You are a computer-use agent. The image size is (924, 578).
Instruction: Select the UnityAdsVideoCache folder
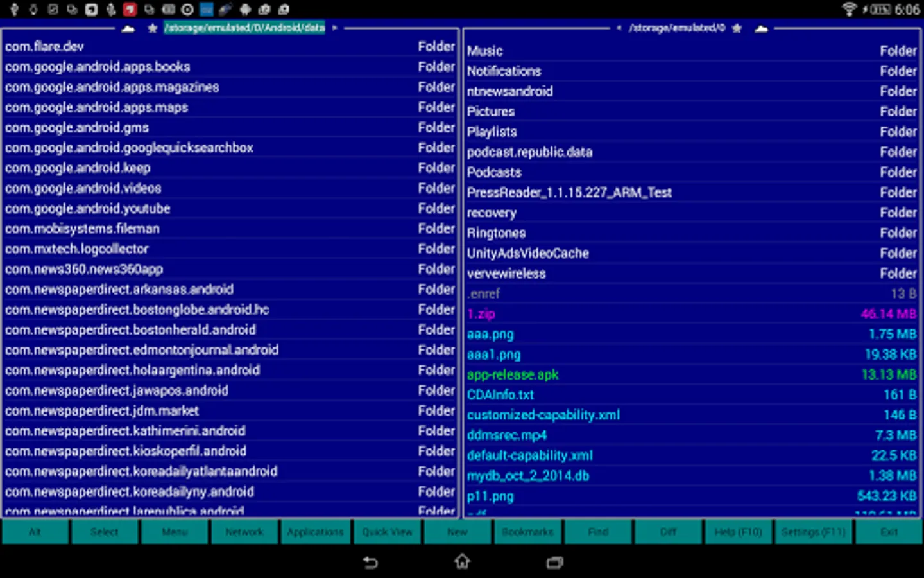point(692,253)
